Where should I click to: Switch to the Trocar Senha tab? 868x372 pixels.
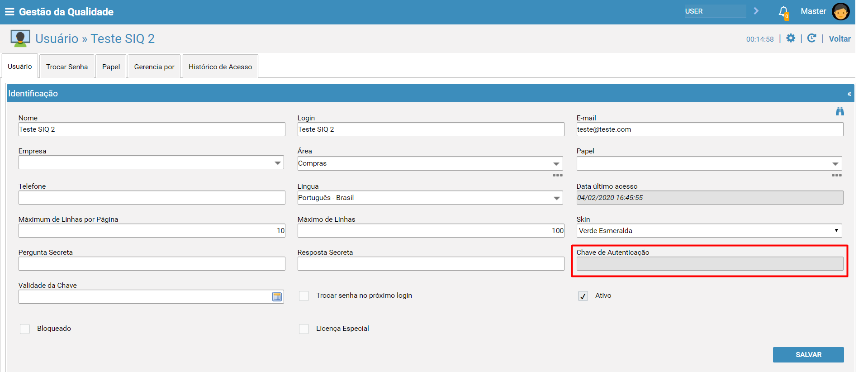click(67, 67)
